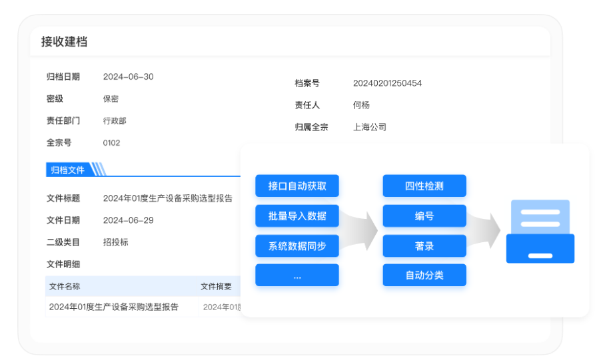This screenshot has height=364, width=605.
Task: Click the 编号 button
Action: [x=424, y=216]
